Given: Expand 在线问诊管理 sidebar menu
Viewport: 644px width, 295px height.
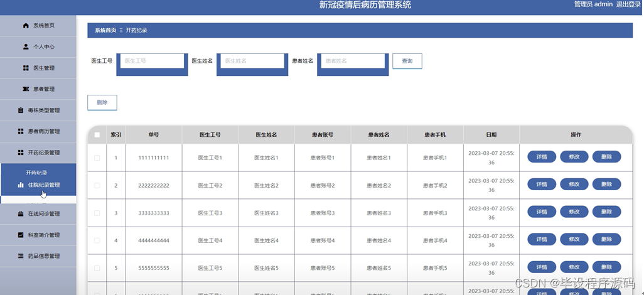Looking at the screenshot, I should (x=38, y=214).
